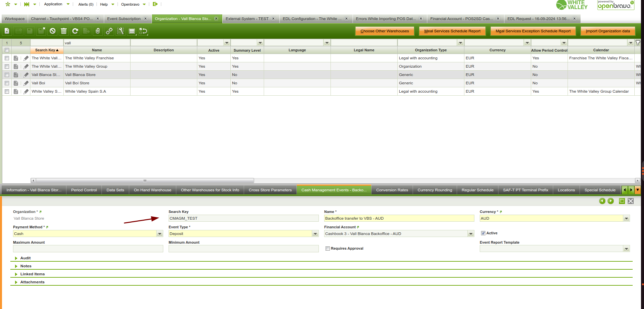Viewport: 644px width, 309px height.
Task: Go to next record with green arrow
Action: 611,201
